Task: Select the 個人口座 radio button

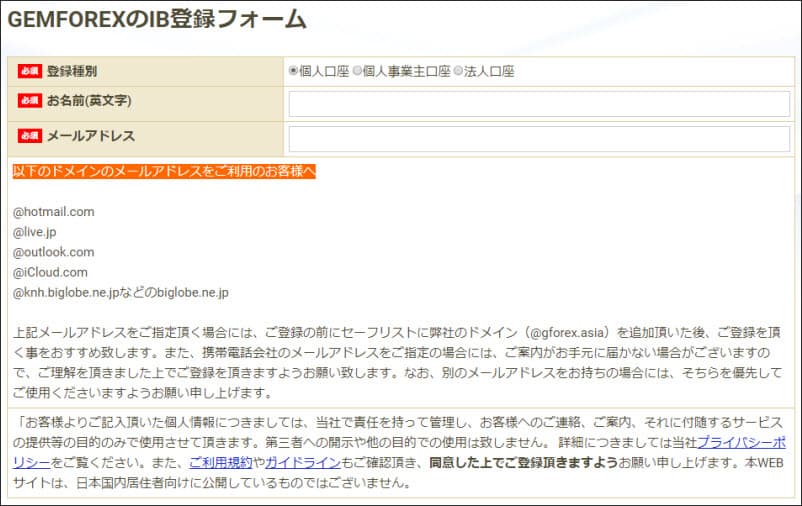Action: click(294, 71)
